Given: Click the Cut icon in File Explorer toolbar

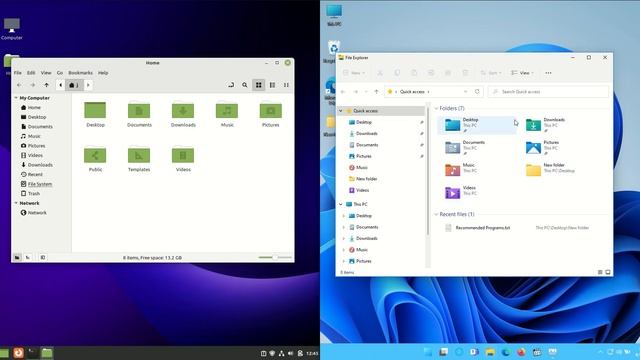Looking at the screenshot, I should click(380, 73).
